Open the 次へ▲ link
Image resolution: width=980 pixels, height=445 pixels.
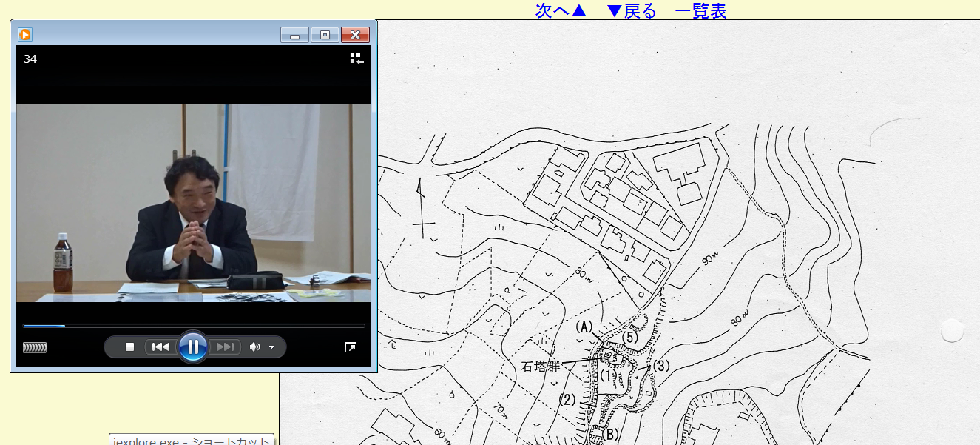[561, 10]
